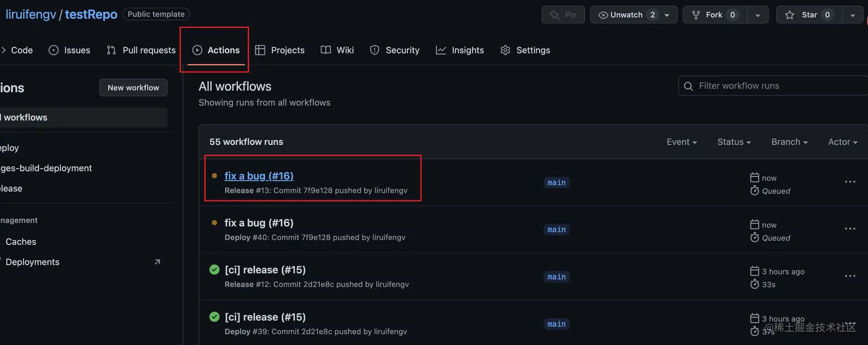Open Release #12 [ci] release run
The height and width of the screenshot is (345, 868).
pos(265,270)
